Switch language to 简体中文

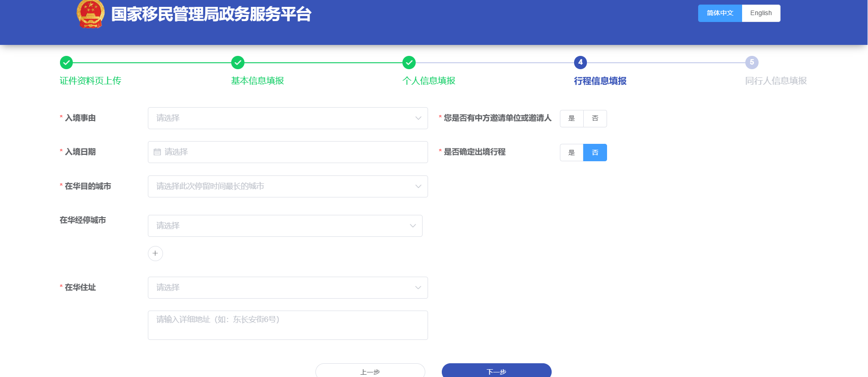[720, 13]
